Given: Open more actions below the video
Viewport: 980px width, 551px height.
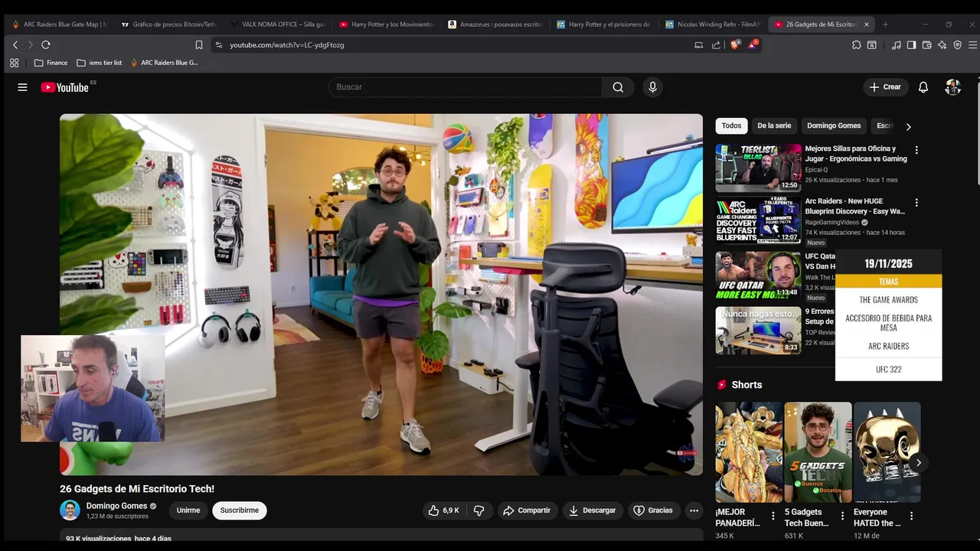Looking at the screenshot, I should 694,510.
